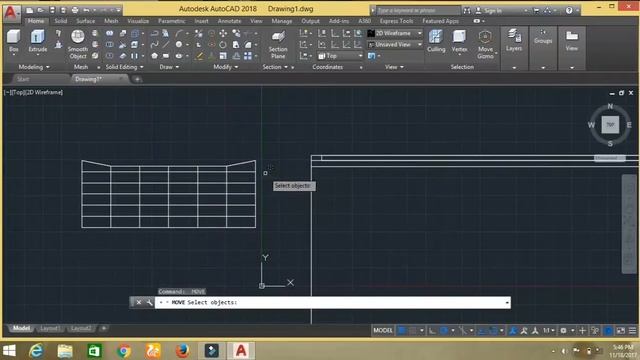This screenshot has height=360, width=640.
Task: Switch to the Annotate ribbon tab
Action: 229,21
